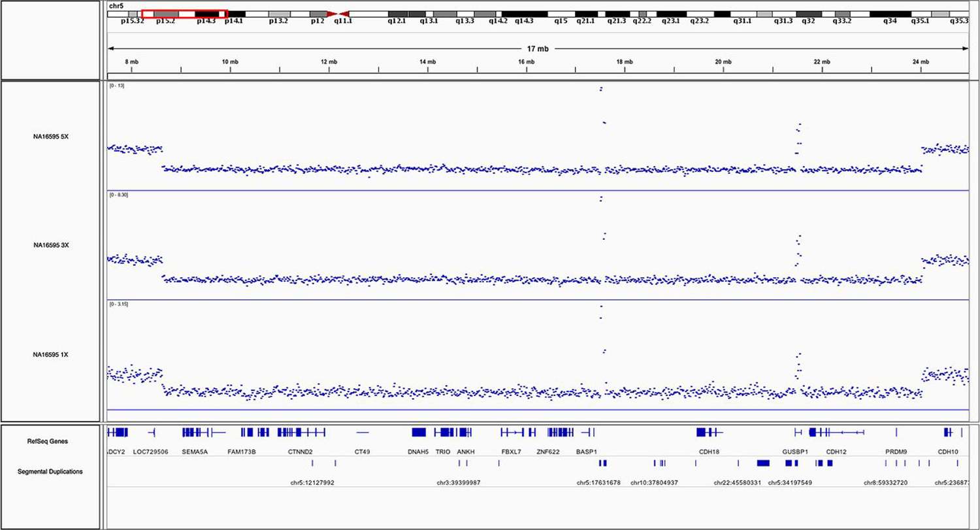
Task: Select the CT49 gene label
Action: click(x=363, y=451)
